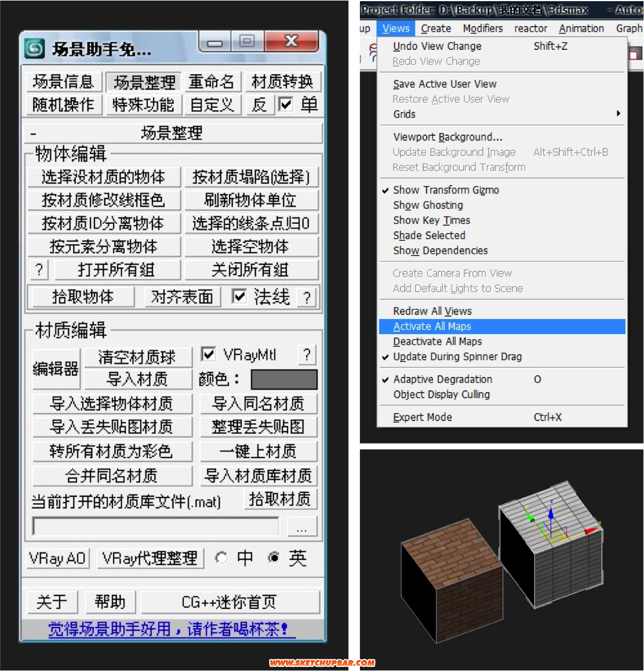This screenshot has width=644, height=671.
Task: Click 对齐表面 button
Action: [183, 296]
